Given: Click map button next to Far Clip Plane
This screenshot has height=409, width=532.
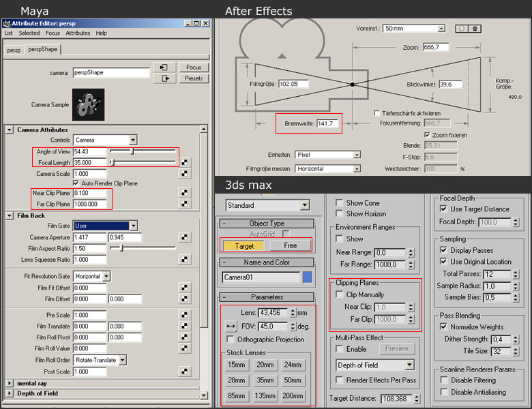Looking at the screenshot, I should pyautogui.click(x=185, y=204).
